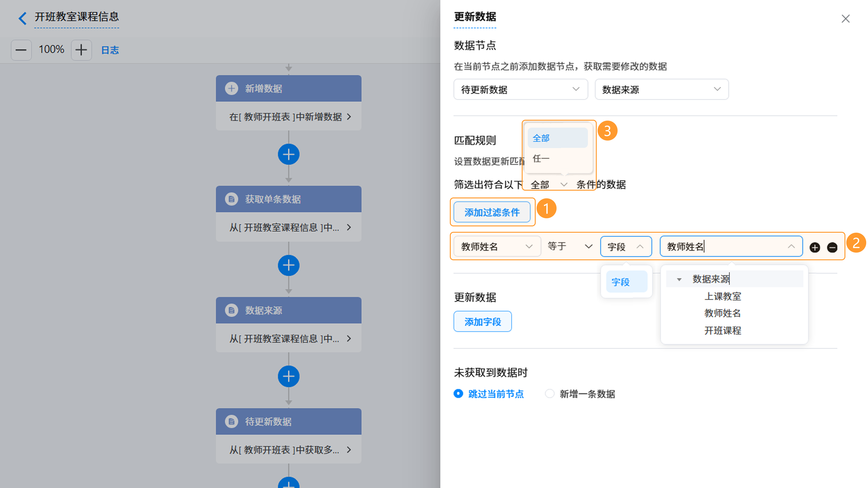
Task: Open the 在[教师开班表]中新增数据 node details
Action: click(288, 117)
